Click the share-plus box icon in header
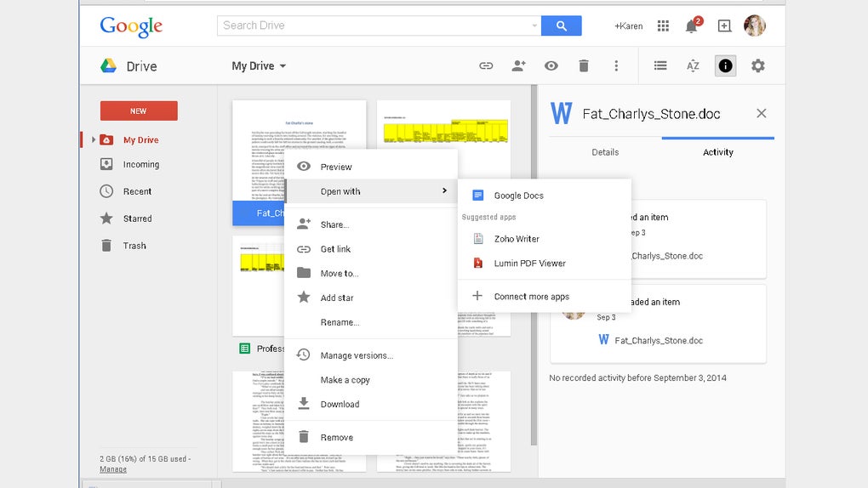Screen dimensions: 868x488 724,26
